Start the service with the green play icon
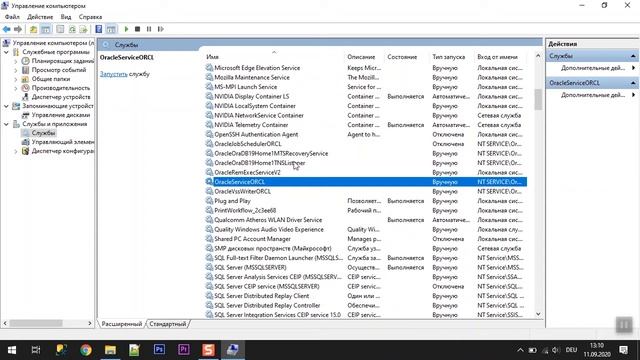 [126, 29]
